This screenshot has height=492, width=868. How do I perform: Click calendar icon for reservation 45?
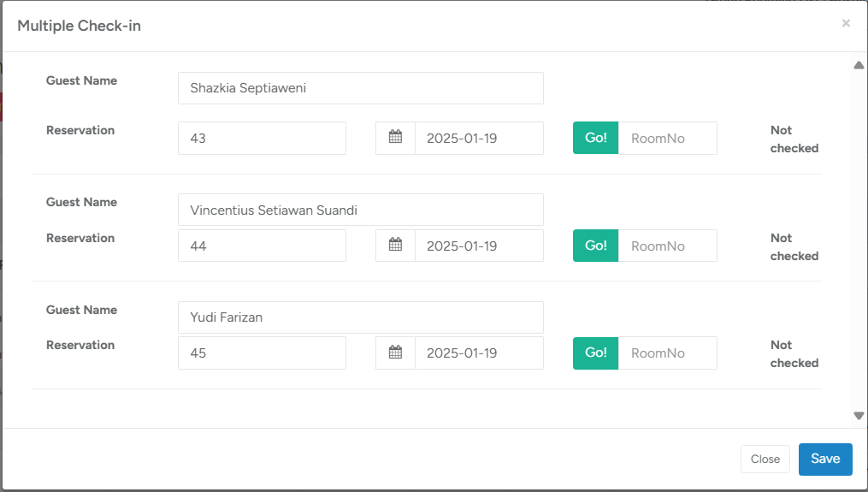point(395,353)
